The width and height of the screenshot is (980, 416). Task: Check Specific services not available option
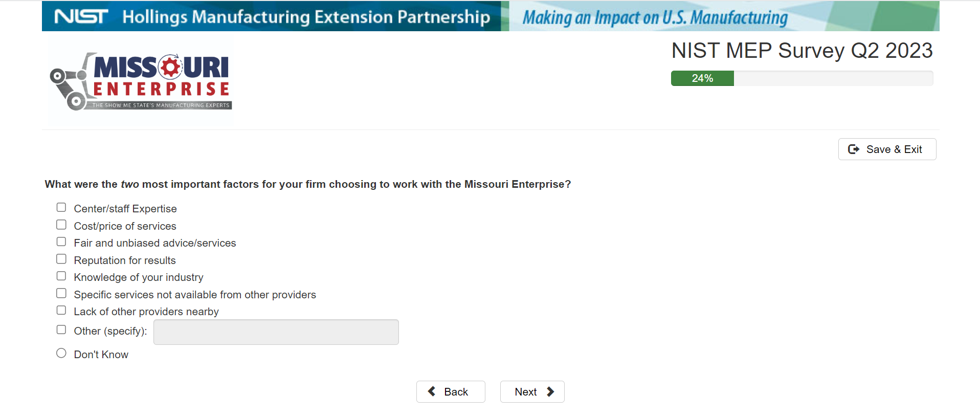[61, 294]
